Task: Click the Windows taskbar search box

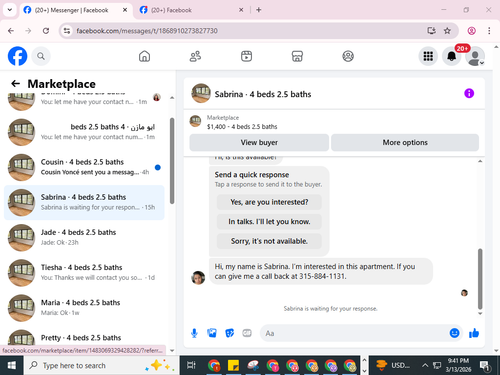Action: [x=101, y=365]
